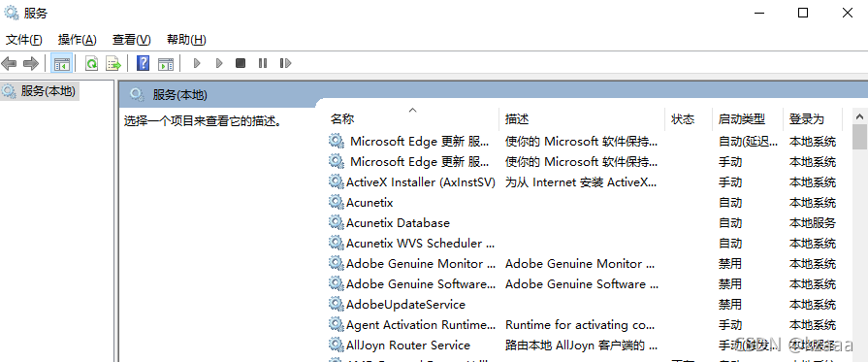Minimize the 服务 window
This screenshot has width=868, height=362.
point(759,13)
